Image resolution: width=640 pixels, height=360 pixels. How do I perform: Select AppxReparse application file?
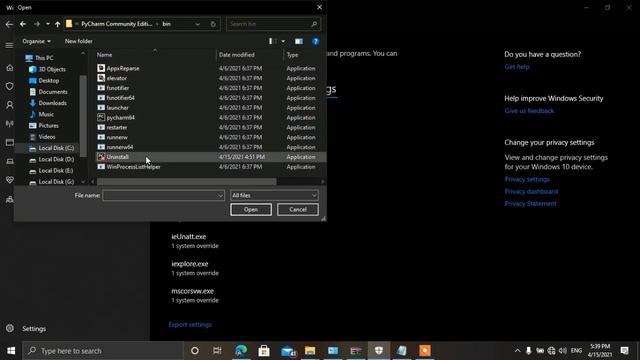pyautogui.click(x=123, y=68)
